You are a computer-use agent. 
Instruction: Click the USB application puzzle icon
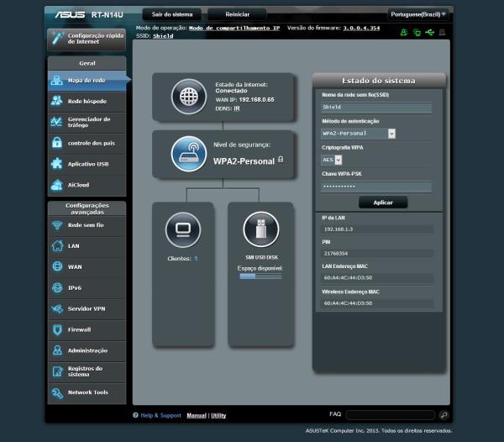click(57, 164)
